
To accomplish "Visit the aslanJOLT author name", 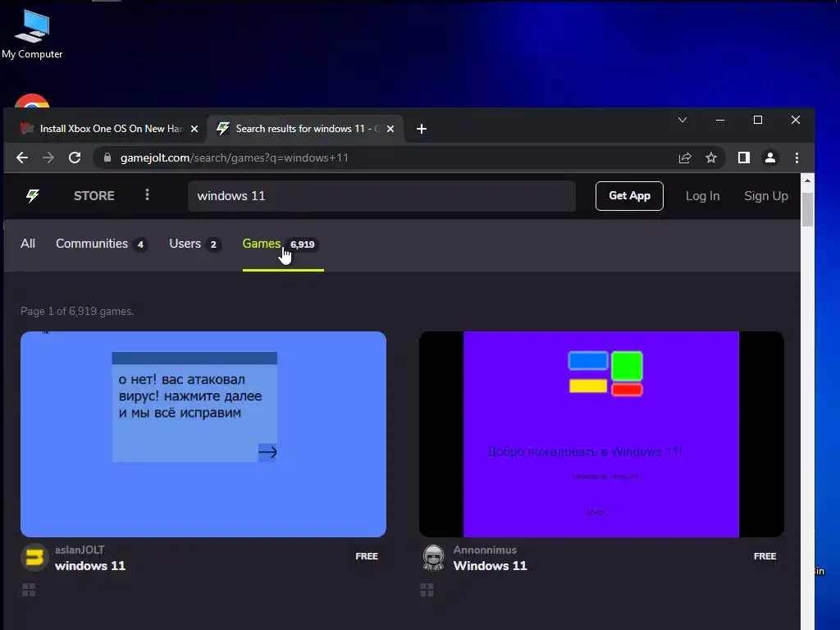I will 80,550.
